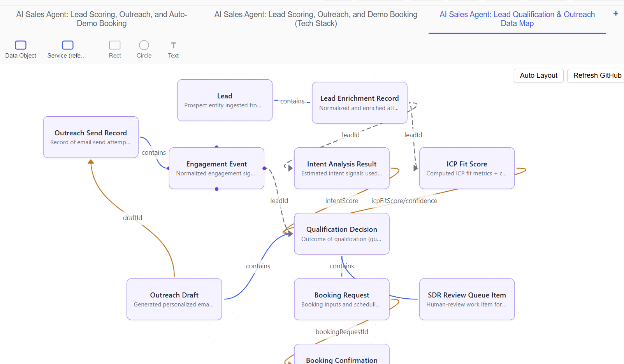Click the plus icon to add a new tab
Screen dimensions: 624x364
coord(615,13)
